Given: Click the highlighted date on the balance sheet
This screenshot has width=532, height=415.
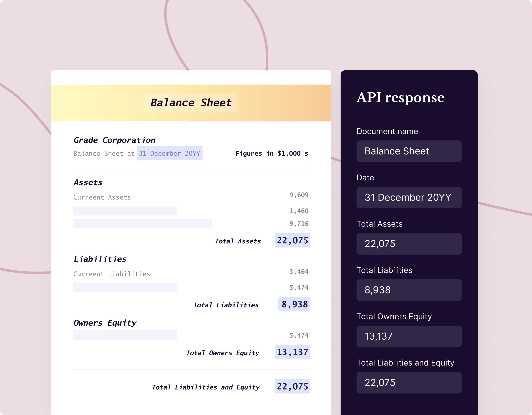Looking at the screenshot, I should click(169, 153).
